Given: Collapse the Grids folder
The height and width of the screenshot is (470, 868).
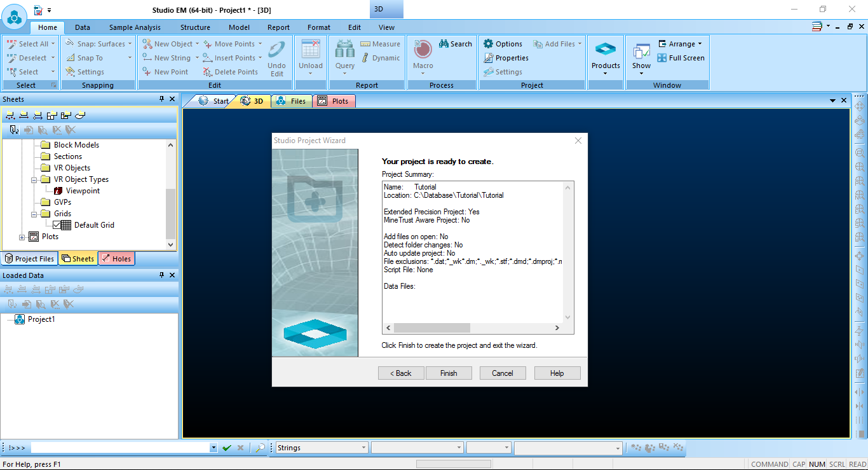Looking at the screenshot, I should click(34, 214).
